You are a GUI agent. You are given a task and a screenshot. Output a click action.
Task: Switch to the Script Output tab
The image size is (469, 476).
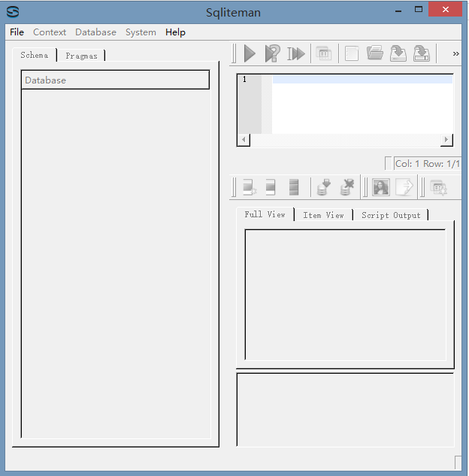click(x=391, y=215)
